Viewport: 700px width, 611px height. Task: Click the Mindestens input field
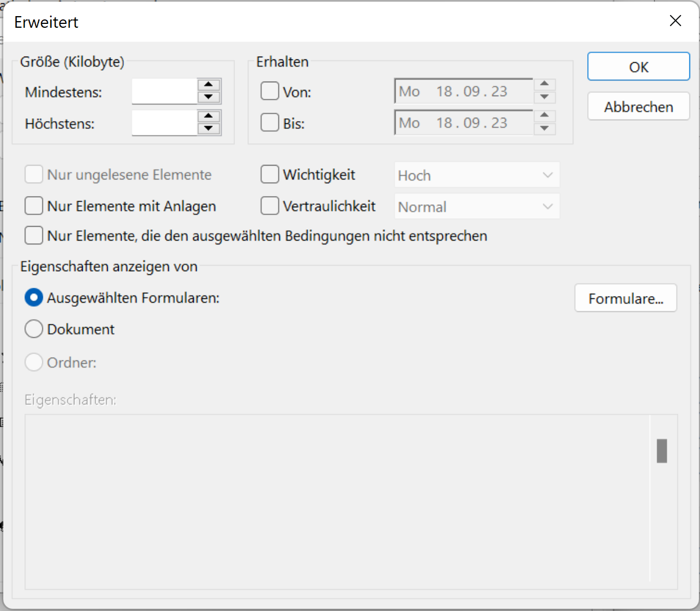(x=165, y=91)
